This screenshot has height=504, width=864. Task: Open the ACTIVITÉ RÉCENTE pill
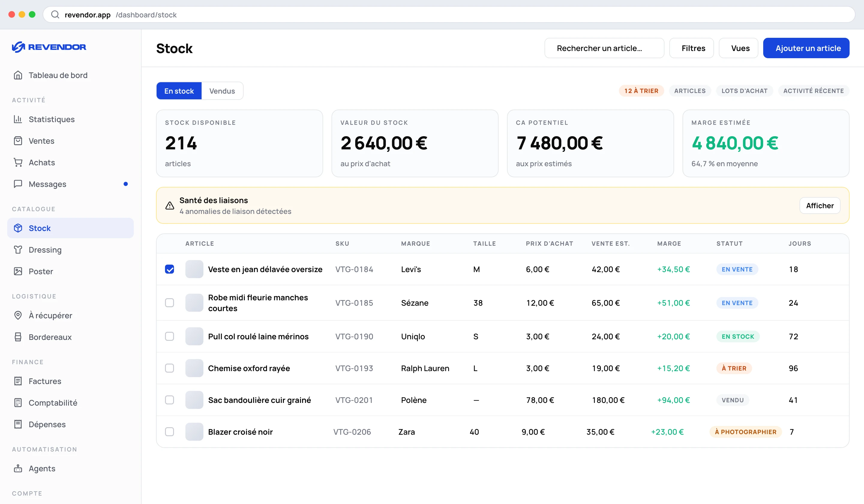(x=813, y=91)
